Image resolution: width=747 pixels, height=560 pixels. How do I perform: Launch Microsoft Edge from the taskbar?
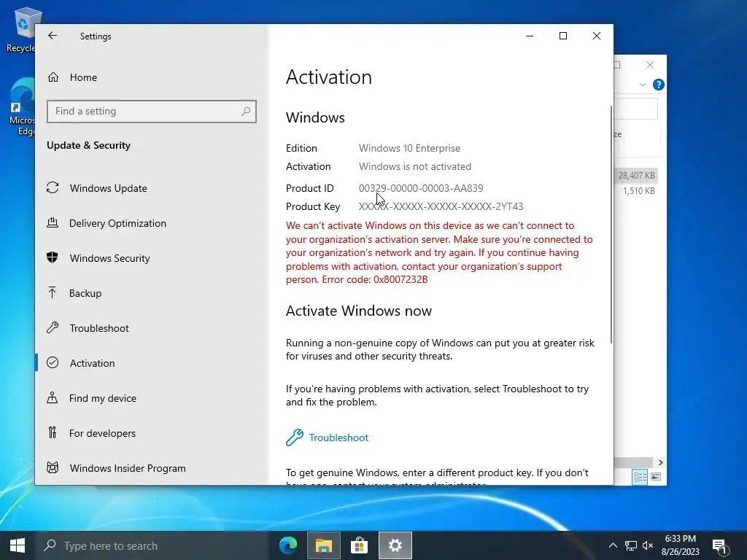click(287, 545)
